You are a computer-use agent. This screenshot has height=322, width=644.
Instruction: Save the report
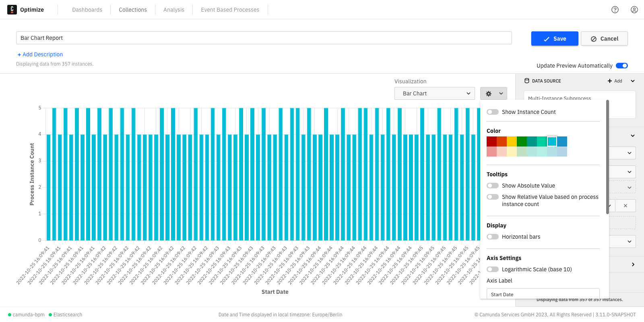click(555, 39)
